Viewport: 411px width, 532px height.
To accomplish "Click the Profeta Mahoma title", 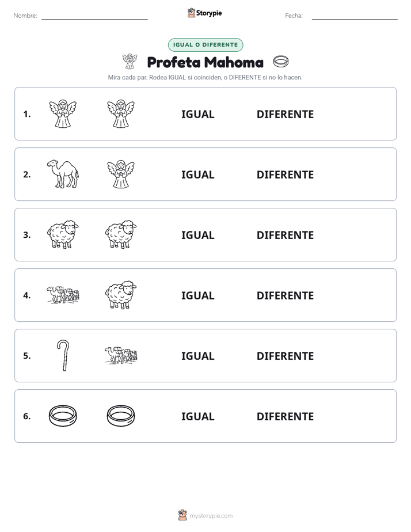I will [x=205, y=62].
